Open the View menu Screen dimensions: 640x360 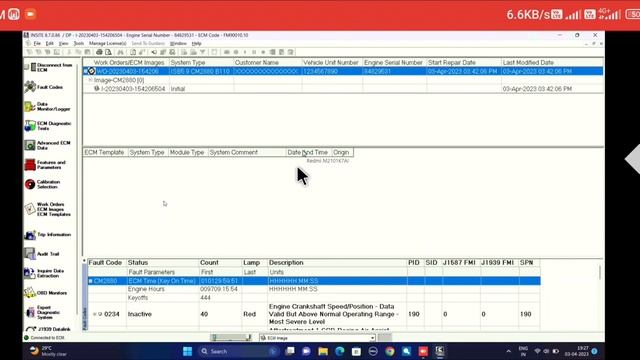pos(63,43)
